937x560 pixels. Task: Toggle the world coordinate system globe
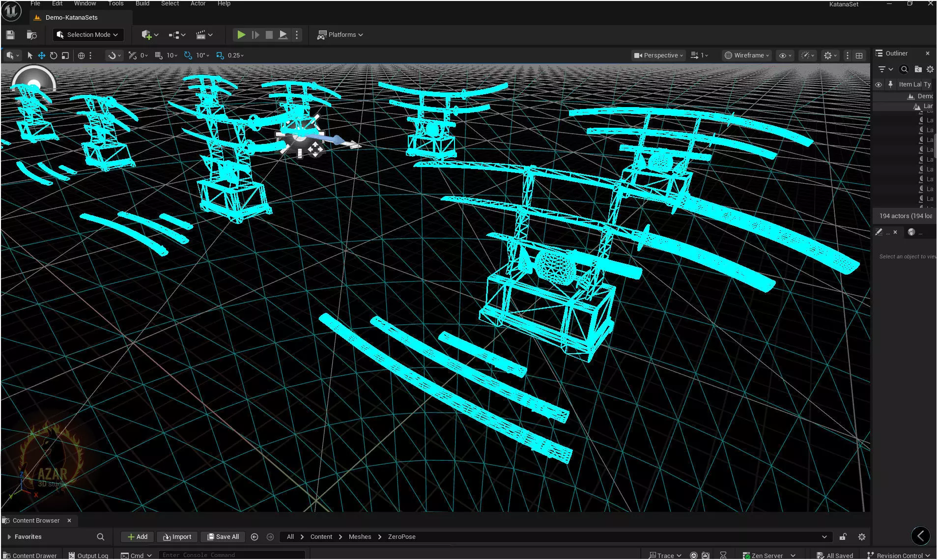tap(82, 56)
